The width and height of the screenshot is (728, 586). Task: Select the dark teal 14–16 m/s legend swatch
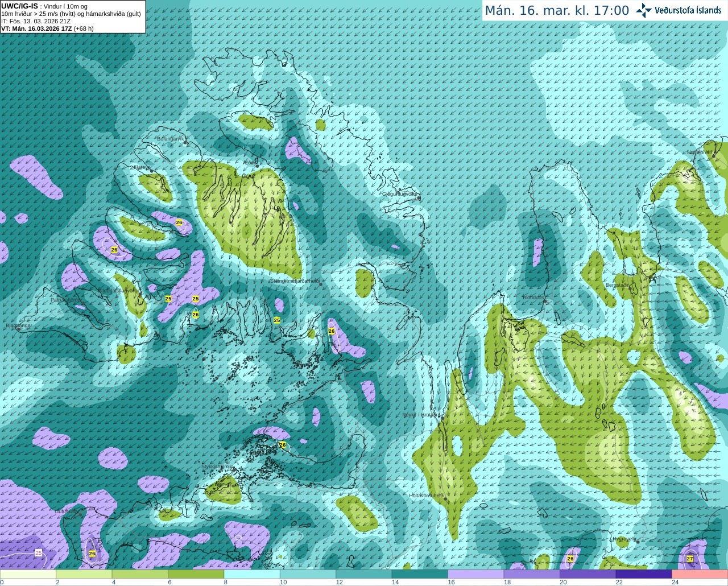tap(420, 574)
